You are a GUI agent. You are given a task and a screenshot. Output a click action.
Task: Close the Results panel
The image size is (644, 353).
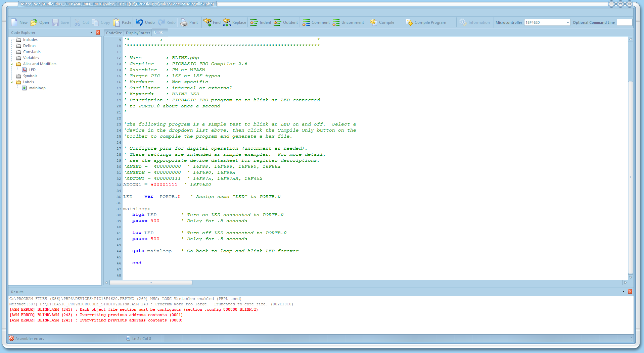click(630, 292)
